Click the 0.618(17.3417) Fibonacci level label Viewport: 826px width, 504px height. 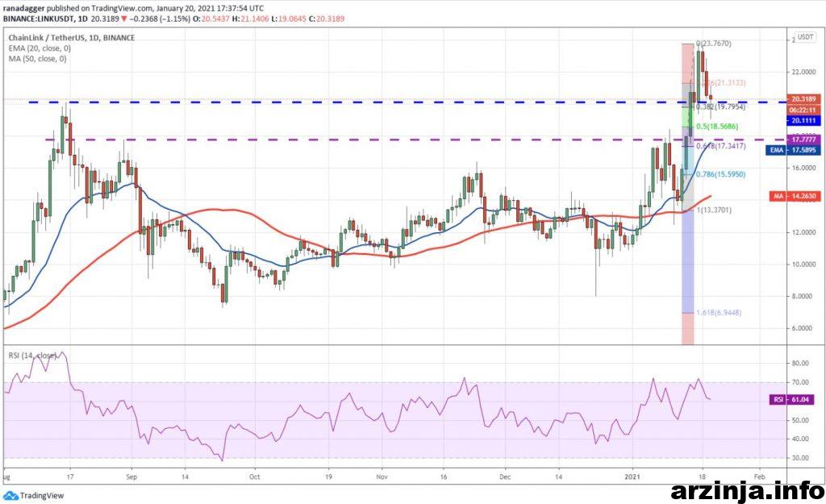coord(720,146)
